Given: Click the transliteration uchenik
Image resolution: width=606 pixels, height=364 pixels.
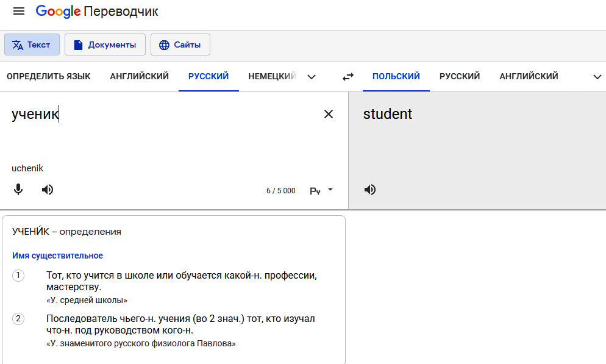Looking at the screenshot, I should (27, 168).
